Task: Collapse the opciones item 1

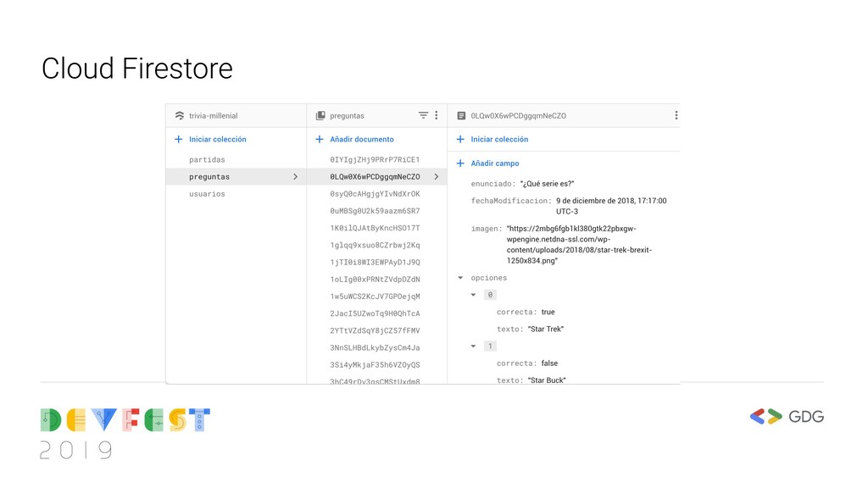Action: coord(474,346)
